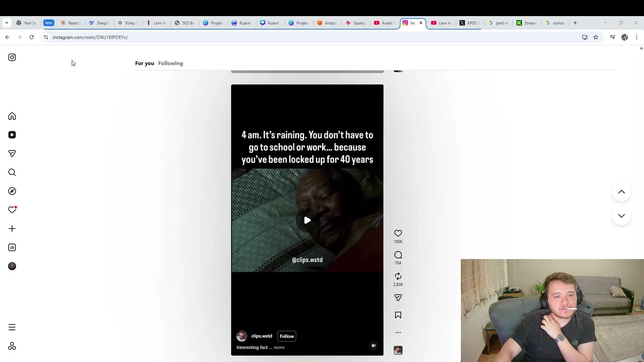Open the osman Google search tab
Screen dimensions: 644x362
pyautogui.click(x=555, y=23)
